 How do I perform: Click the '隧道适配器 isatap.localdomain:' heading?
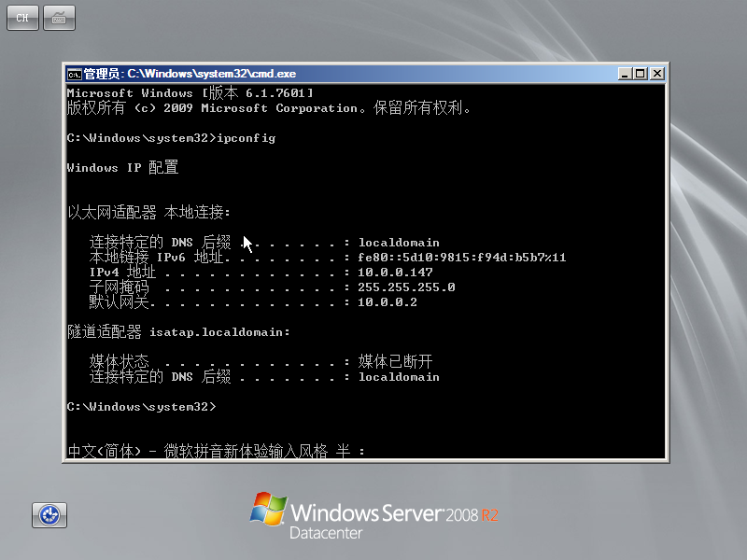(x=178, y=332)
